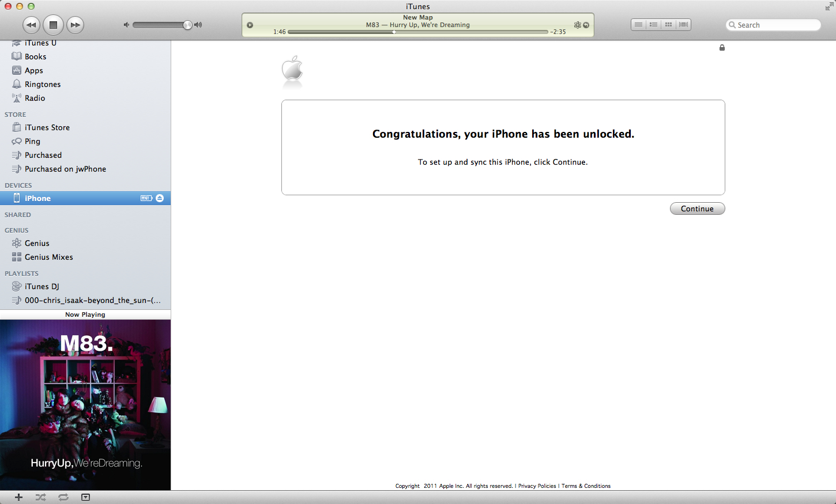Viewport: 836px width, 504px height.
Task: Create a new playlist with the plus button
Action: click(18, 497)
